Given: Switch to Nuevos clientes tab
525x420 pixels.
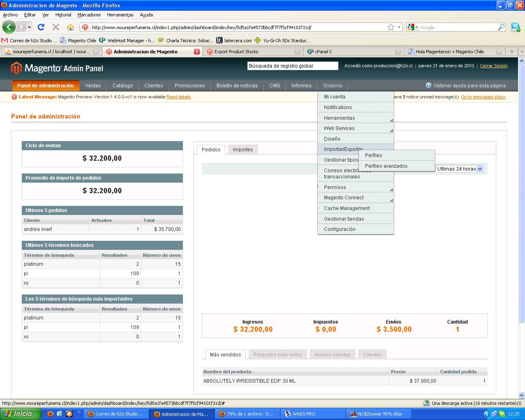Looking at the screenshot, I should point(333,354).
